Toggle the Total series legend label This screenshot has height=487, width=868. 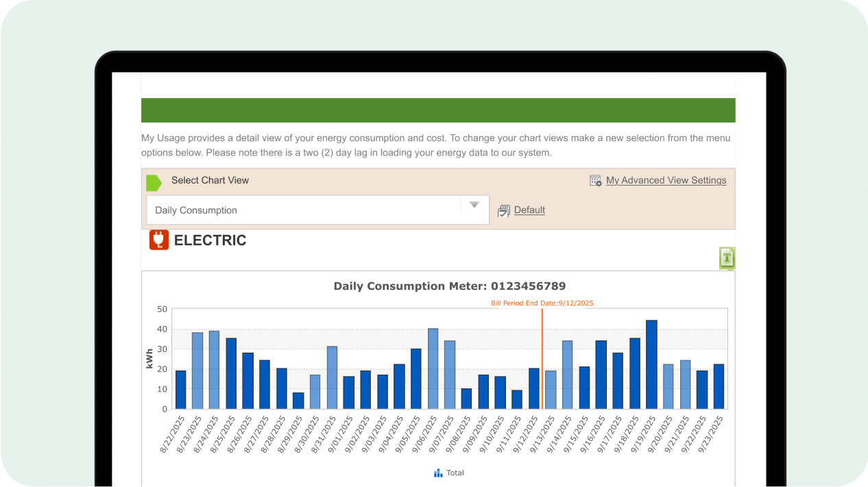(x=455, y=473)
